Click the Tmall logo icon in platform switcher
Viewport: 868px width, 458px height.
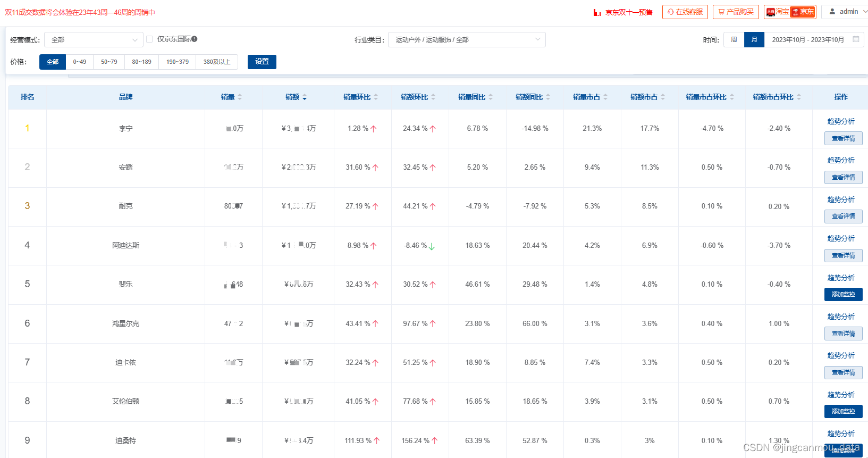[770, 12]
